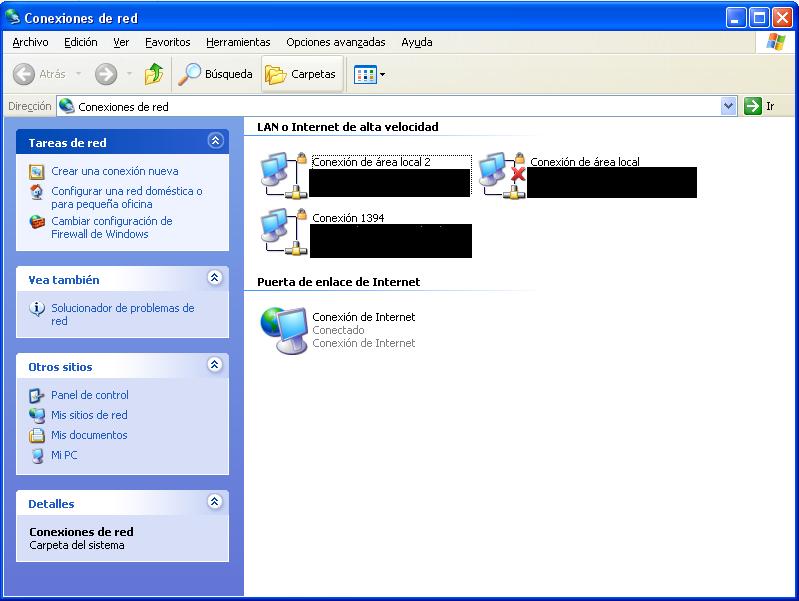
Task: Click the Panel de control icon
Action: (37, 396)
